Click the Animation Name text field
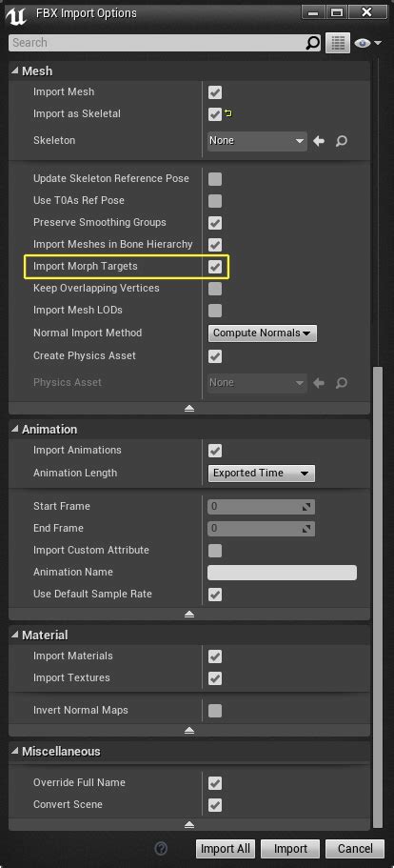The height and width of the screenshot is (868, 394). click(x=282, y=573)
